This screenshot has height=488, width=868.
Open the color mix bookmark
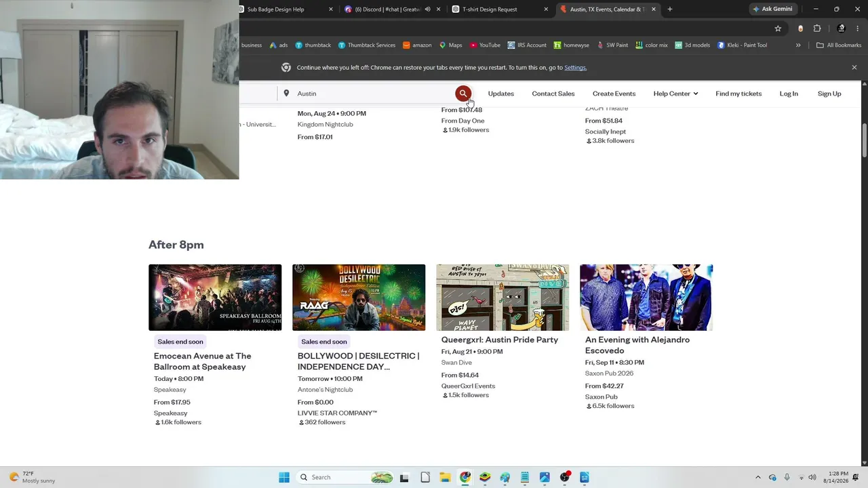click(x=651, y=45)
